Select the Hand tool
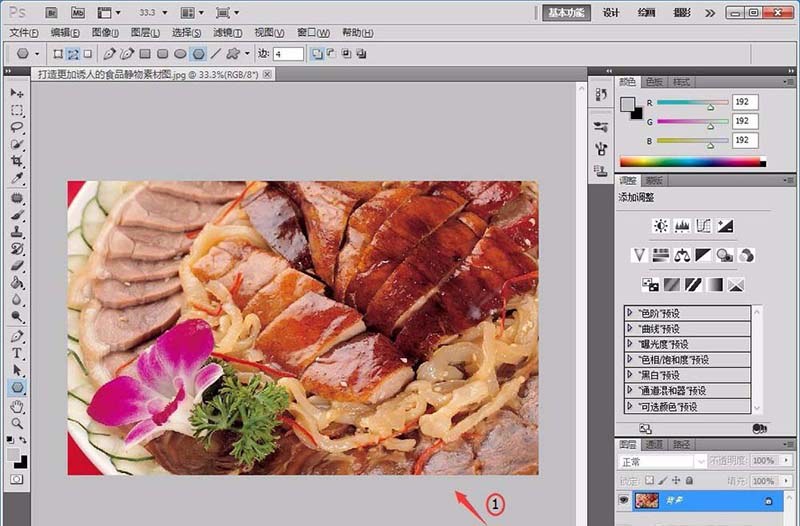The height and width of the screenshot is (526, 800). 17,405
